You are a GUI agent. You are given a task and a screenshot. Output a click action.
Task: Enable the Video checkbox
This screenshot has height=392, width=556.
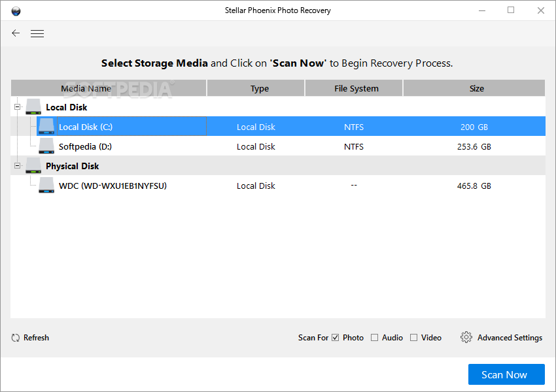click(x=413, y=338)
